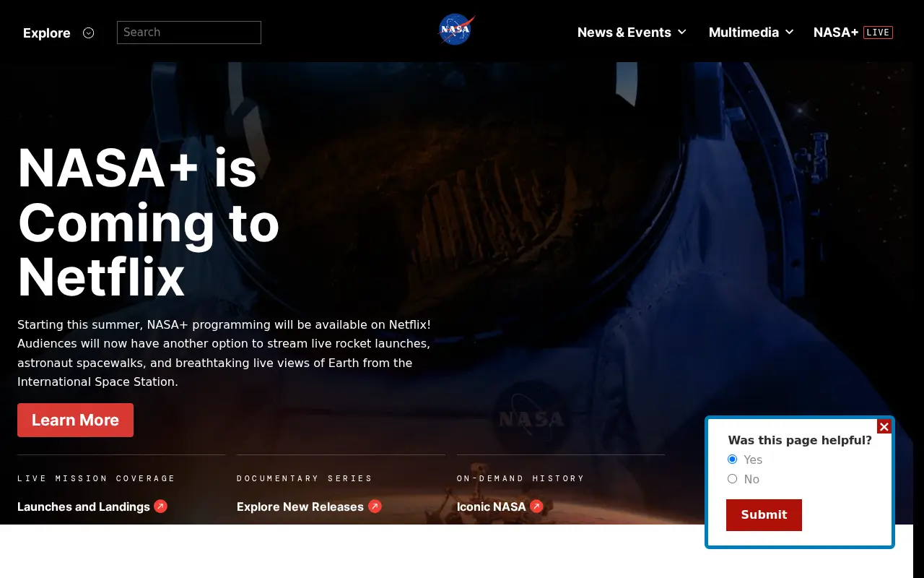Click the Learn More button
Screen dimensions: 924x578
click(x=75, y=420)
